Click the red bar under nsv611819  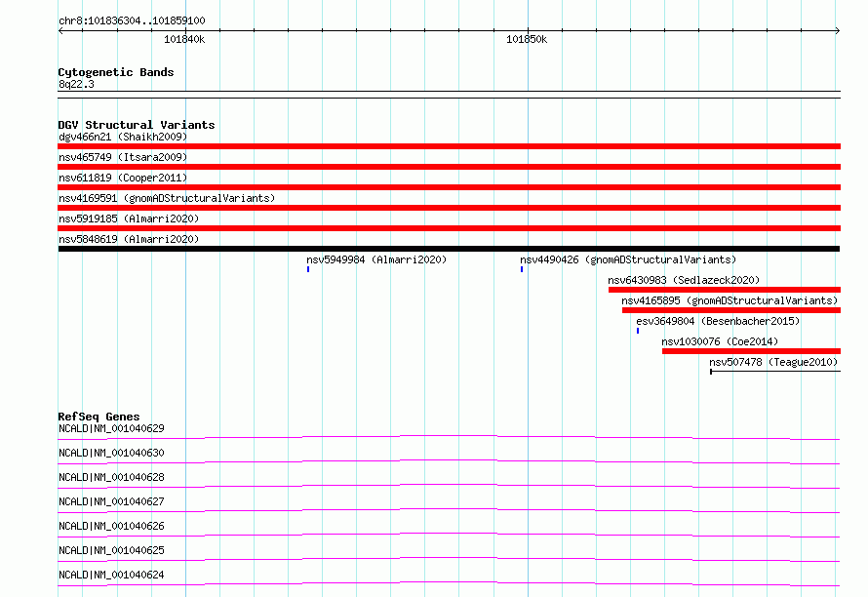click(x=449, y=187)
